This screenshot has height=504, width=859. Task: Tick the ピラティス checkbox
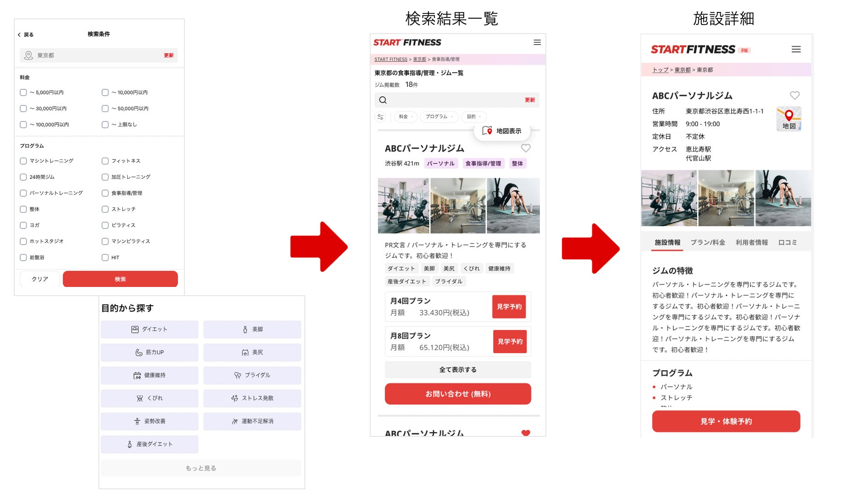(x=105, y=225)
